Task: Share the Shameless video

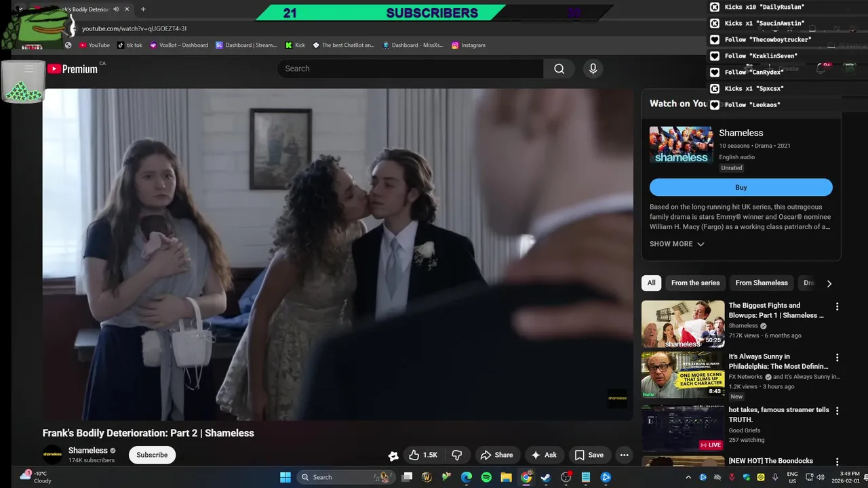Action: click(x=496, y=455)
